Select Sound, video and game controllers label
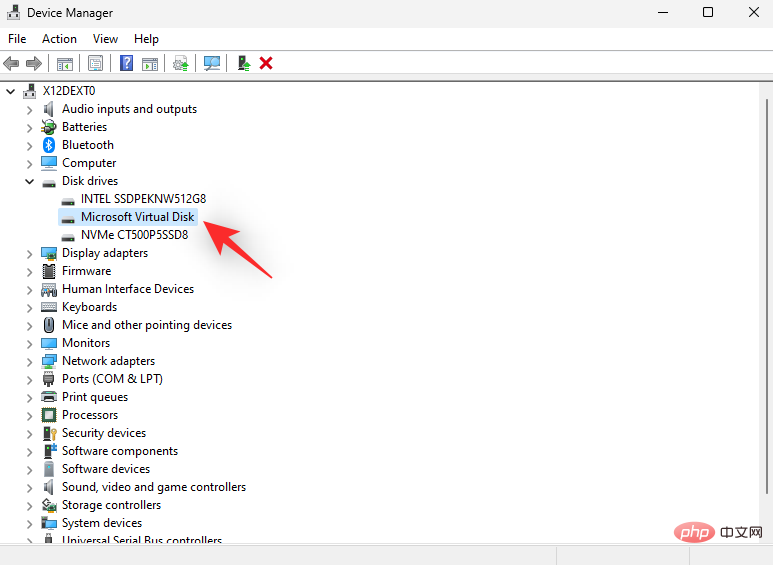Image resolution: width=773 pixels, height=565 pixels. [x=154, y=487]
